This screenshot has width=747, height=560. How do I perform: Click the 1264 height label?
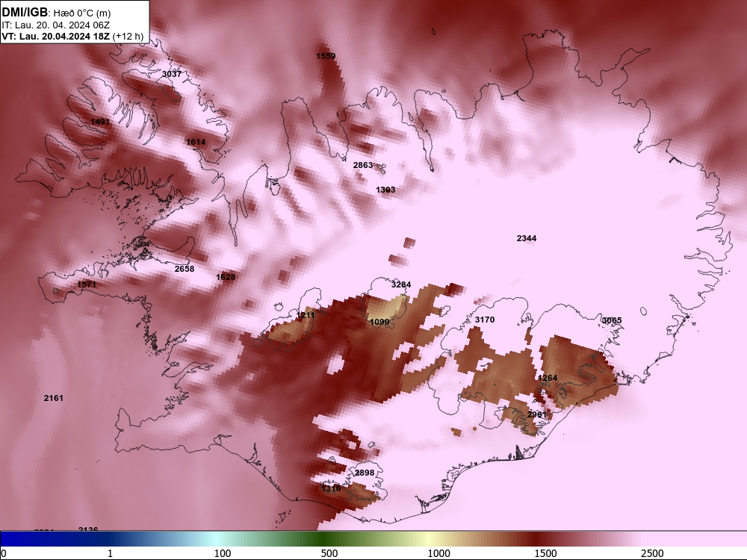tap(548, 378)
